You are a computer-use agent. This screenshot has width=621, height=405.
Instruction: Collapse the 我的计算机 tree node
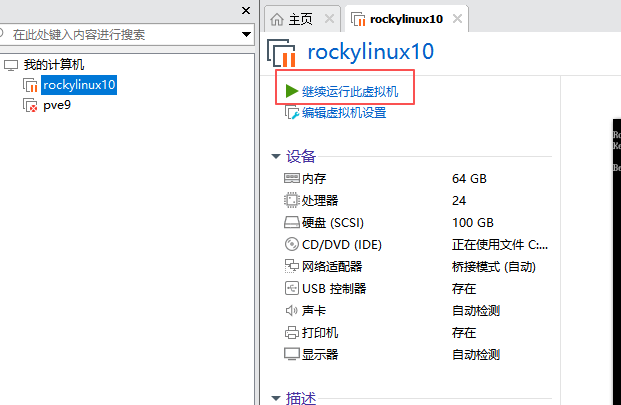click(10, 65)
